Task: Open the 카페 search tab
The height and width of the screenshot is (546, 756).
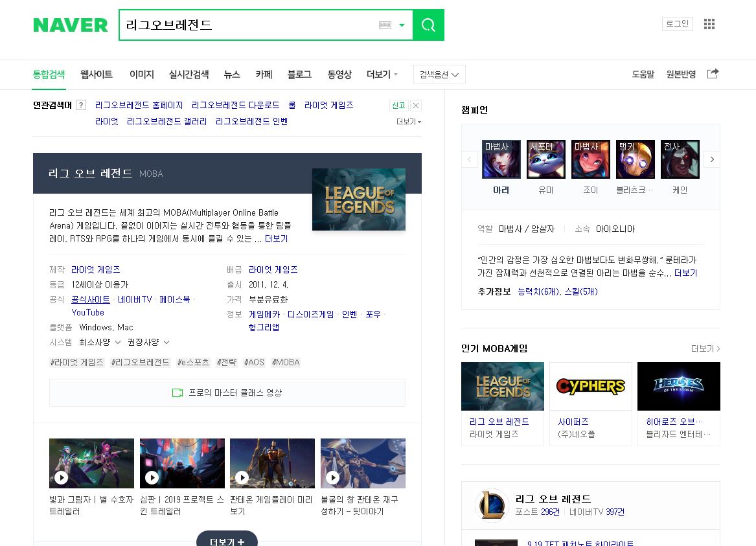Action: point(264,74)
